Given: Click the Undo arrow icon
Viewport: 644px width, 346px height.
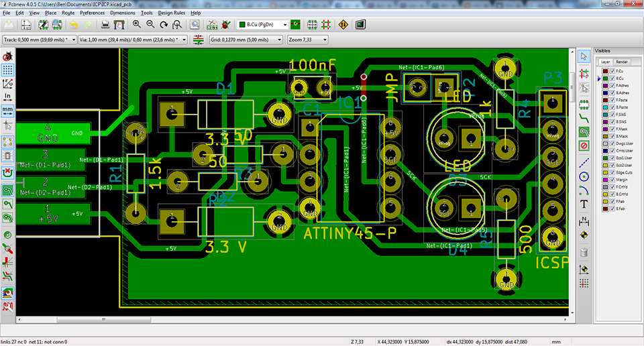Looking at the screenshot, I should (x=74, y=25).
